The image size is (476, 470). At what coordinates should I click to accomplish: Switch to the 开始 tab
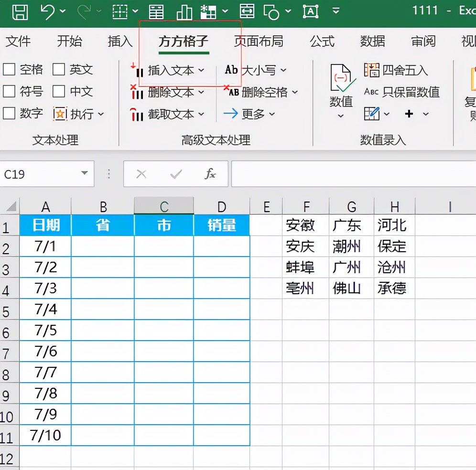(x=69, y=41)
